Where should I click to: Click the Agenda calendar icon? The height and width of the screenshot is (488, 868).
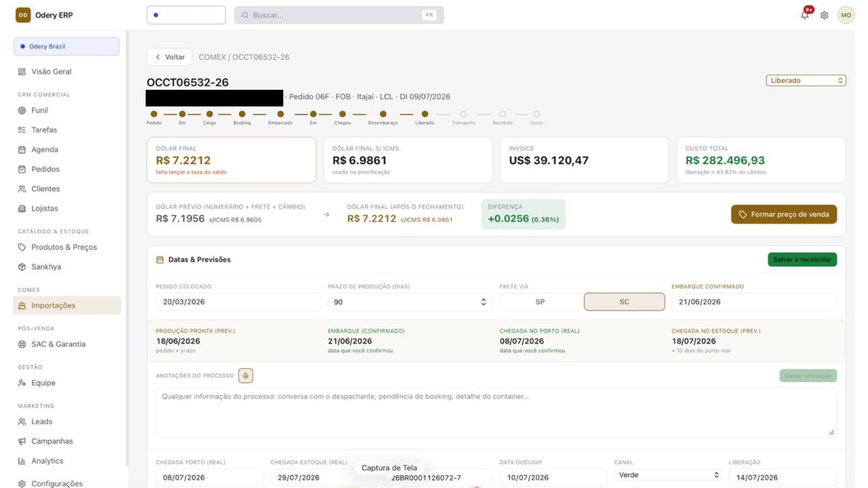tap(22, 150)
